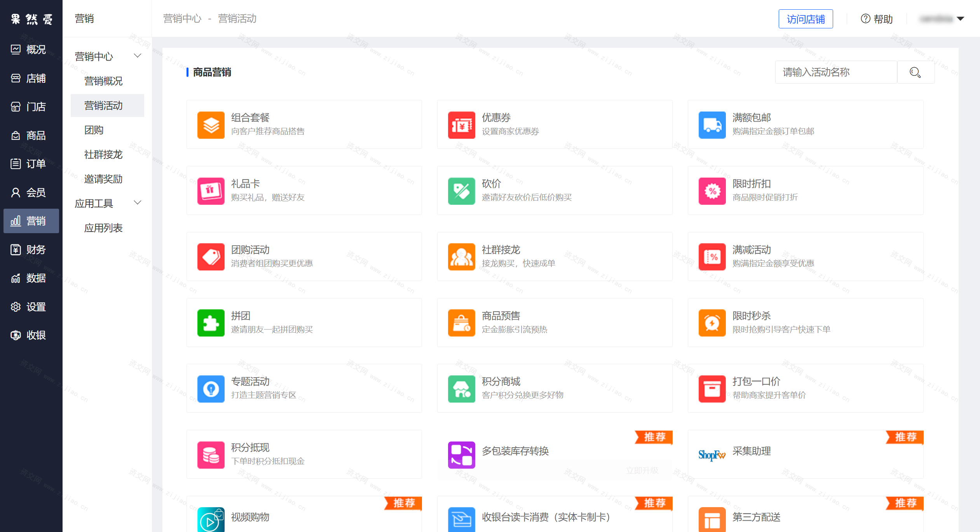Open 财务 in the sidebar

click(31, 249)
